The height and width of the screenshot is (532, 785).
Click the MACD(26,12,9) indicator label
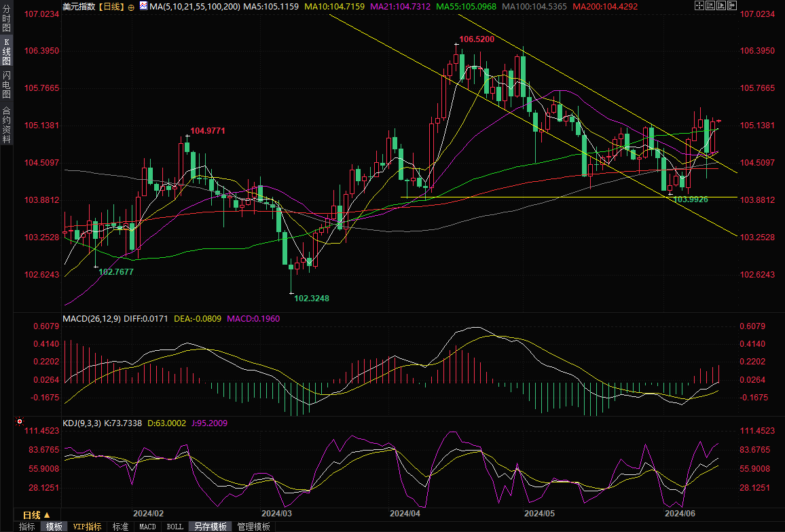point(92,318)
